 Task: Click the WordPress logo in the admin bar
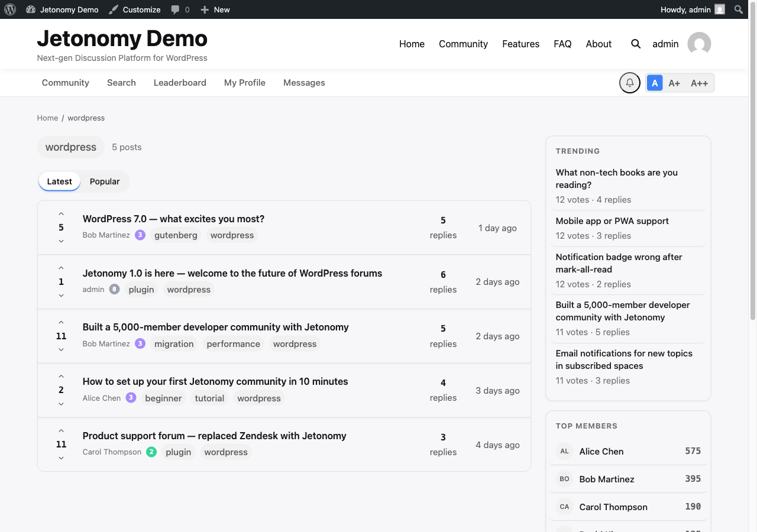[x=9, y=9]
